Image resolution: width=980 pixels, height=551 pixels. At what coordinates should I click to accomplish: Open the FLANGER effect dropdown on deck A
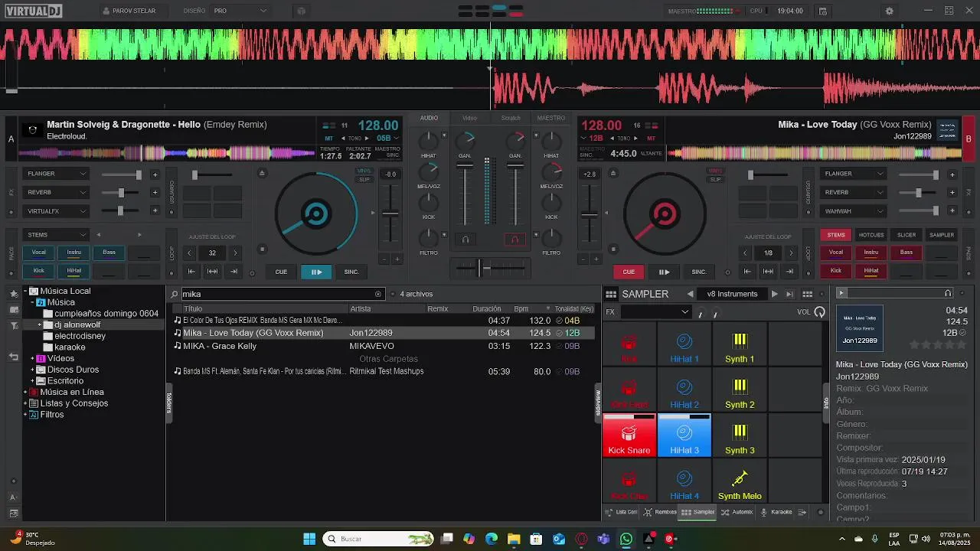tap(57, 174)
